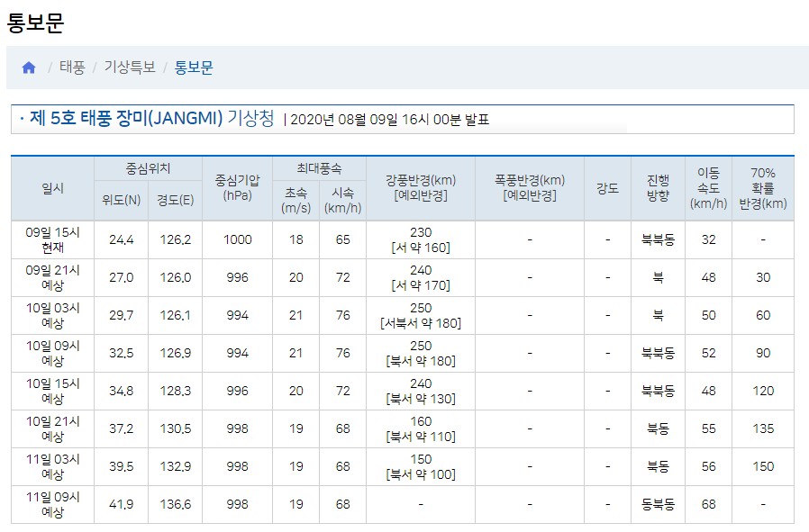
Task: Click longitude value 136.6
Action: 176,504
